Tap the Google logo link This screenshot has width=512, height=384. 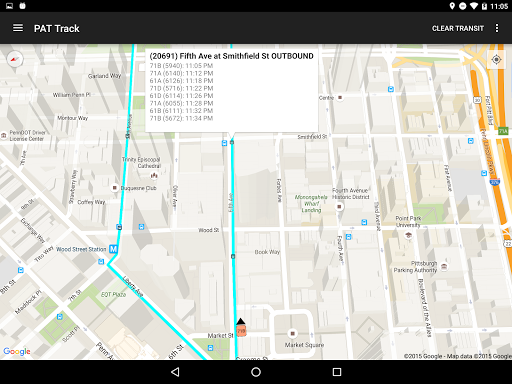(x=17, y=351)
